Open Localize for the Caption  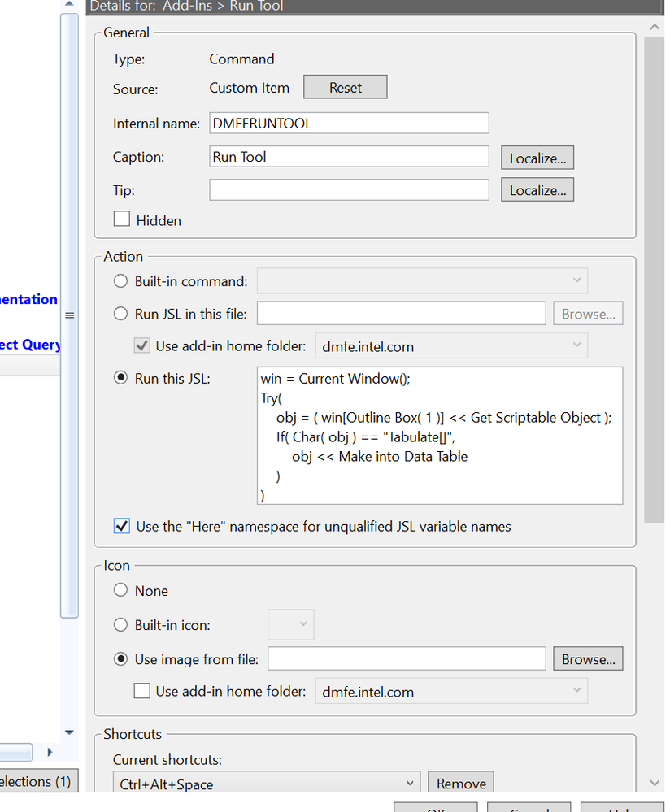click(537, 158)
